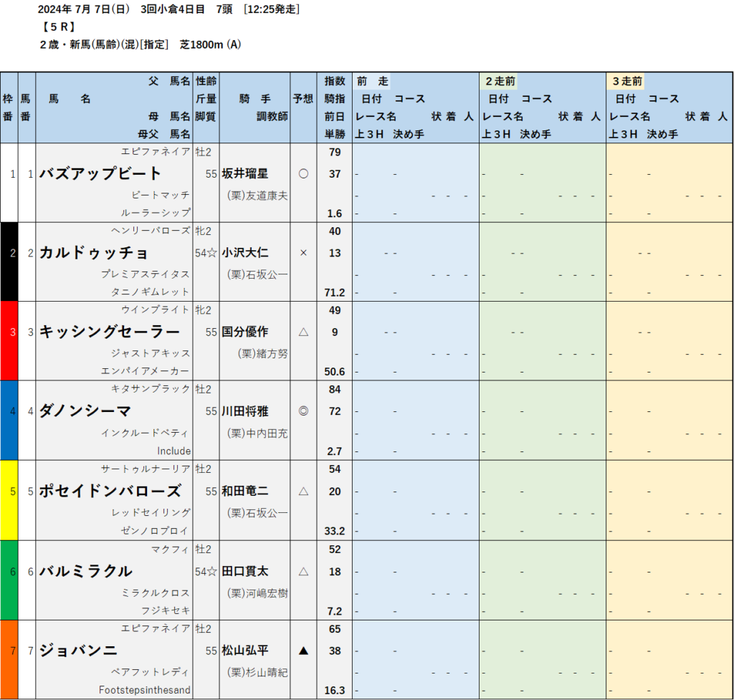Screen dimensions: 734x700
Task: Click jockey 小沢大仁
Action: tap(245, 253)
